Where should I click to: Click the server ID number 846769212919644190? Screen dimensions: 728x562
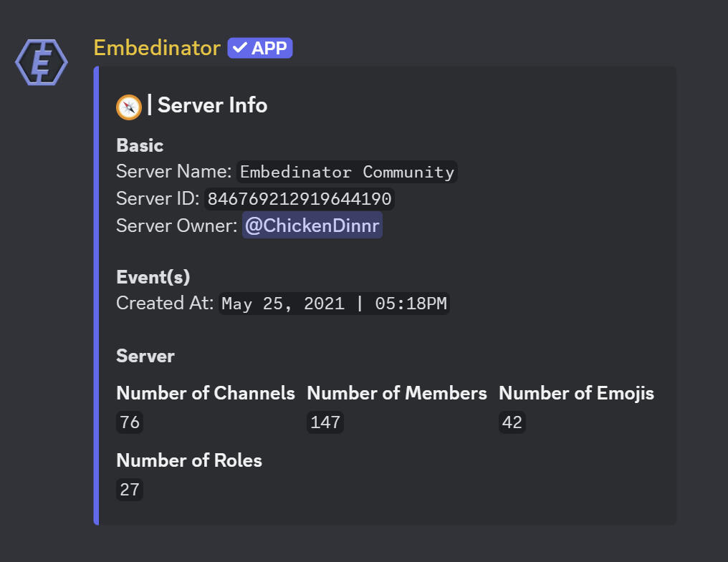(300, 198)
